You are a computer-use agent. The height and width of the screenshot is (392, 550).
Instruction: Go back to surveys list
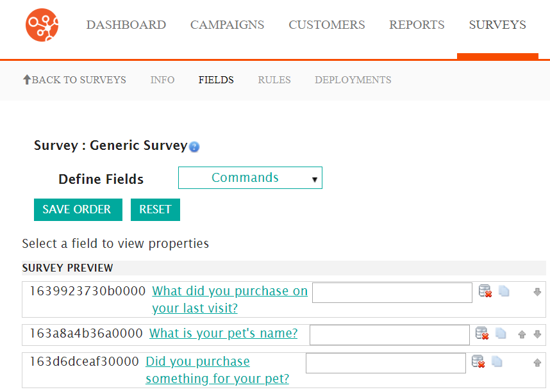click(74, 80)
